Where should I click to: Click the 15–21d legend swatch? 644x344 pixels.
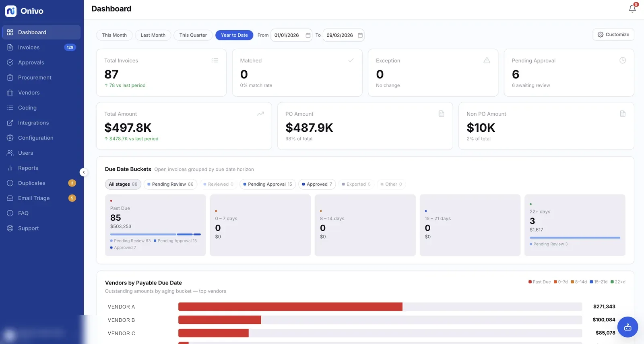pos(592,282)
